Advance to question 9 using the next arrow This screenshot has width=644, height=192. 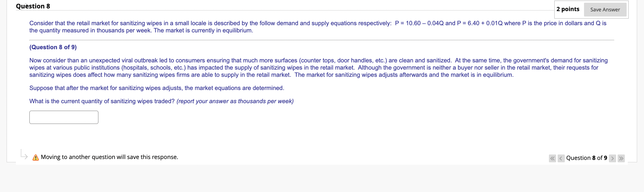[612, 158]
